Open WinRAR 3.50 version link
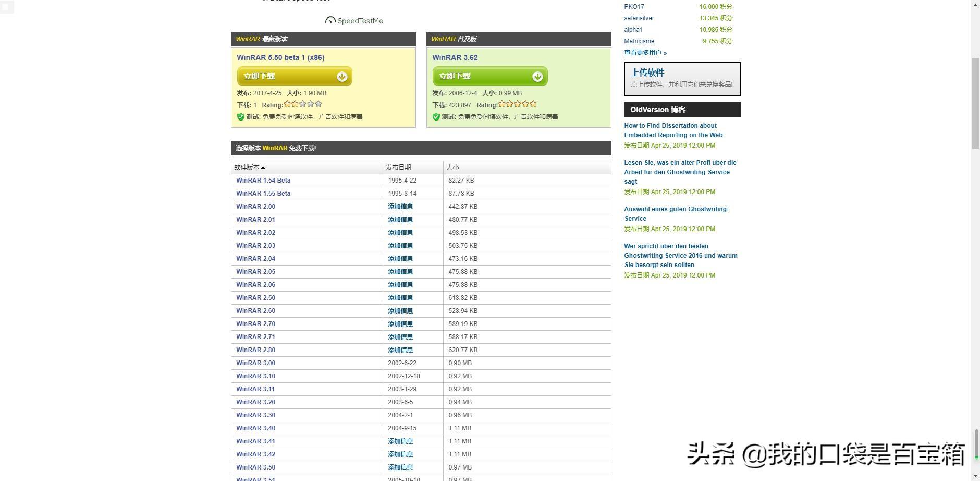 click(255, 467)
